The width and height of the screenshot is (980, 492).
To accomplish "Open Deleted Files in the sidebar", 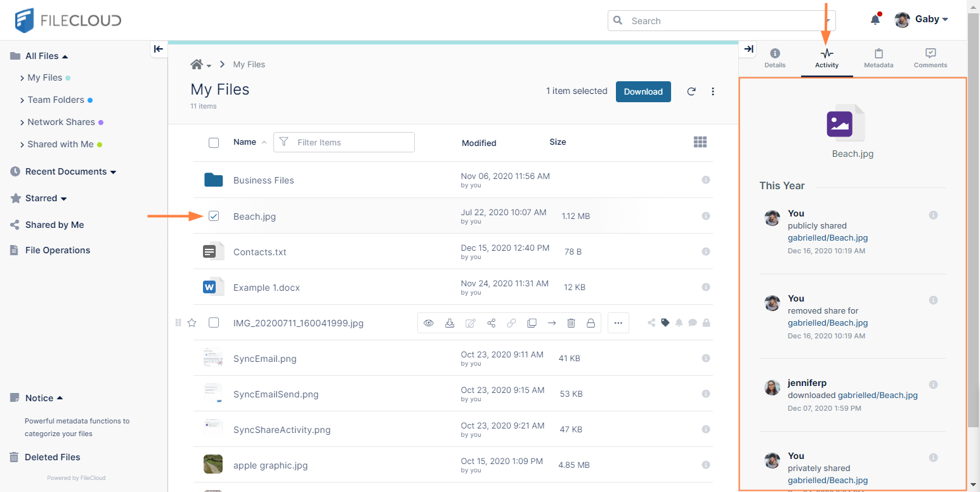I will tap(52, 457).
